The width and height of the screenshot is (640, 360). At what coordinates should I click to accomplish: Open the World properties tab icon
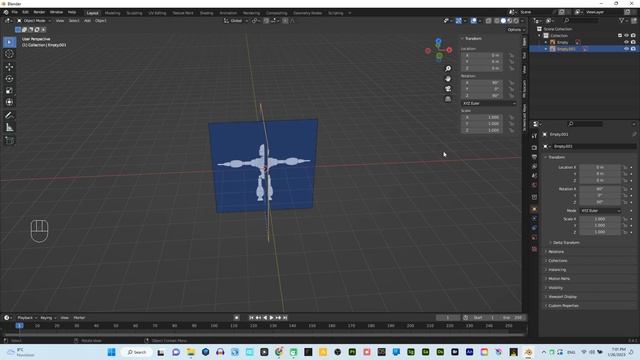click(x=534, y=185)
